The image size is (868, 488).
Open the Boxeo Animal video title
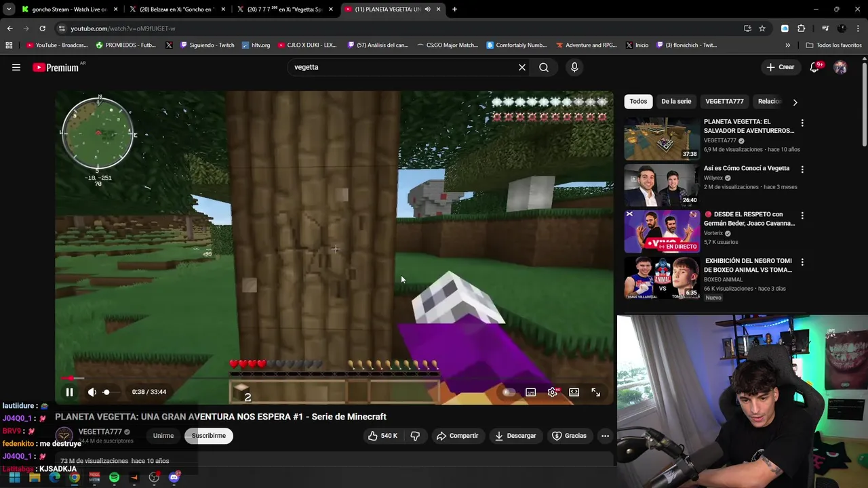(748, 265)
